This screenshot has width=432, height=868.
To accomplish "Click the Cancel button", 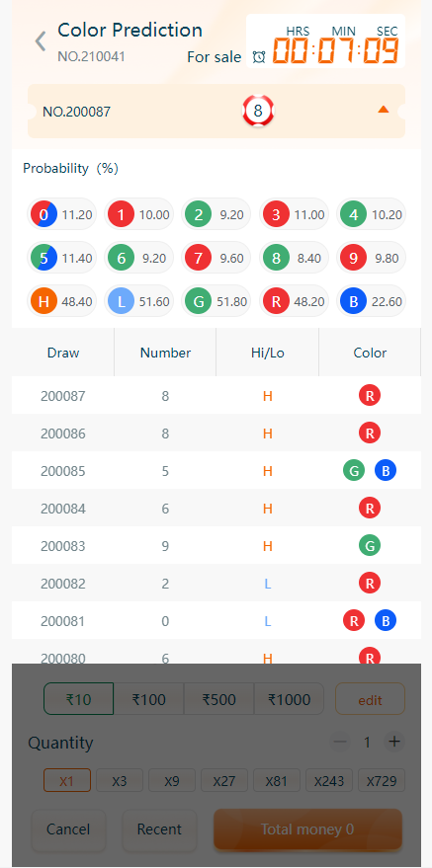I will pos(68,829).
